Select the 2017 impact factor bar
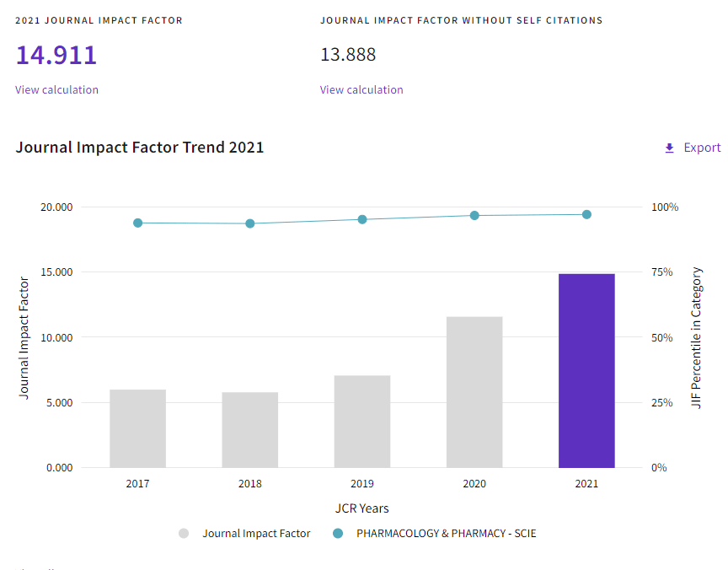This screenshot has height=570, width=728. click(x=137, y=428)
